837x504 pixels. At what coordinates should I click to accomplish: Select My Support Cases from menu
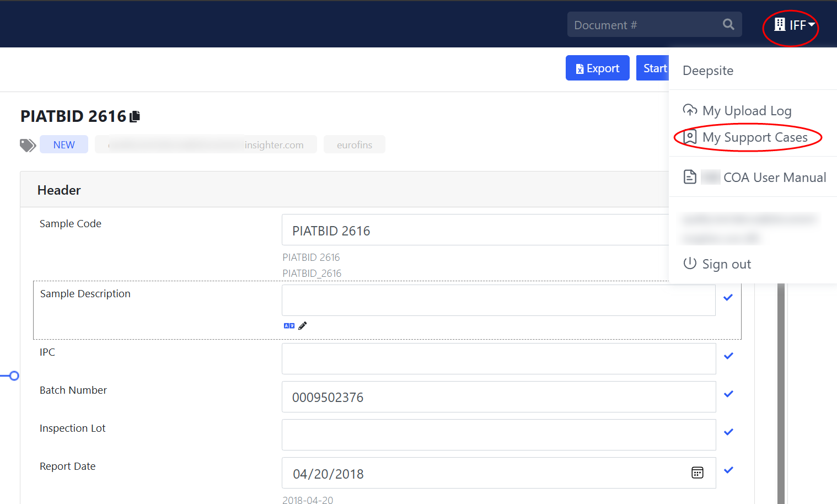click(x=754, y=137)
